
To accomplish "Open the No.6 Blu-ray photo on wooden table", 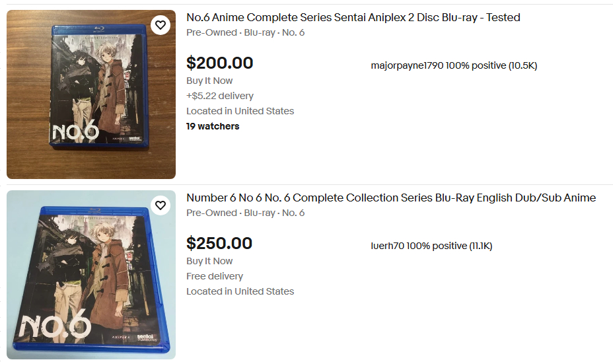I will (x=91, y=94).
